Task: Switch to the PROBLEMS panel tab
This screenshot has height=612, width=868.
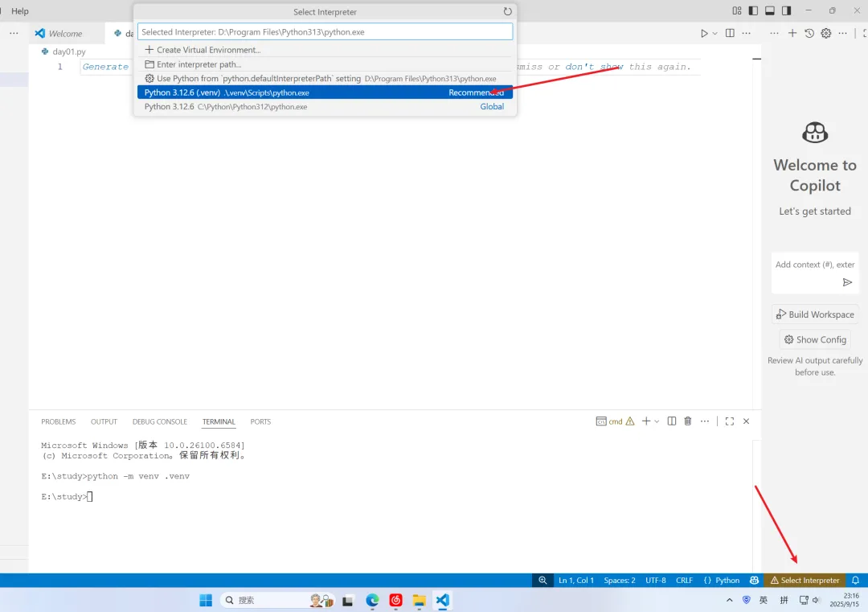Action: coord(58,421)
